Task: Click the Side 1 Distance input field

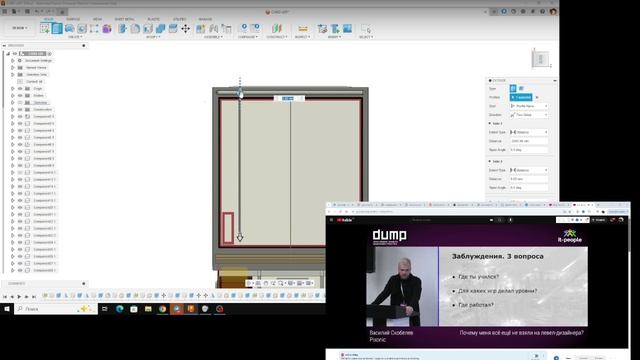Action: [x=529, y=141]
